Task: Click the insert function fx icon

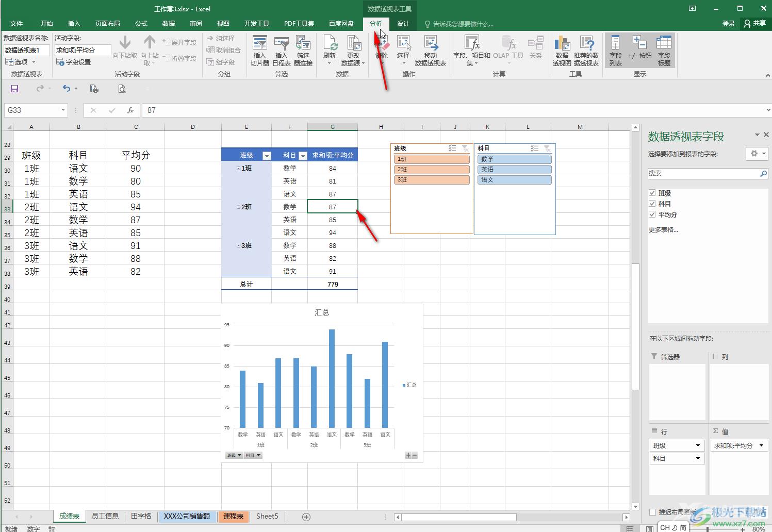Action: tap(130, 110)
